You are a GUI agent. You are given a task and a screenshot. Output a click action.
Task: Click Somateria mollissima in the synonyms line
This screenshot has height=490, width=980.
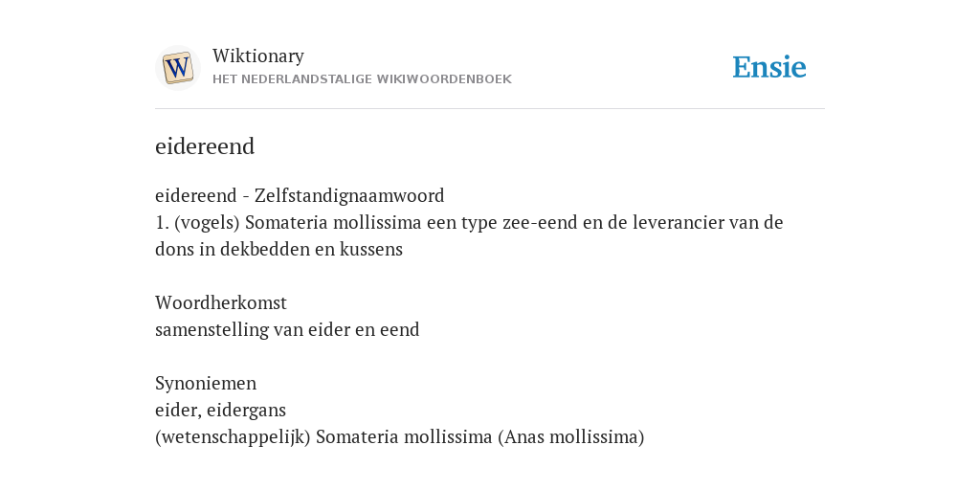pyautogui.click(x=404, y=436)
